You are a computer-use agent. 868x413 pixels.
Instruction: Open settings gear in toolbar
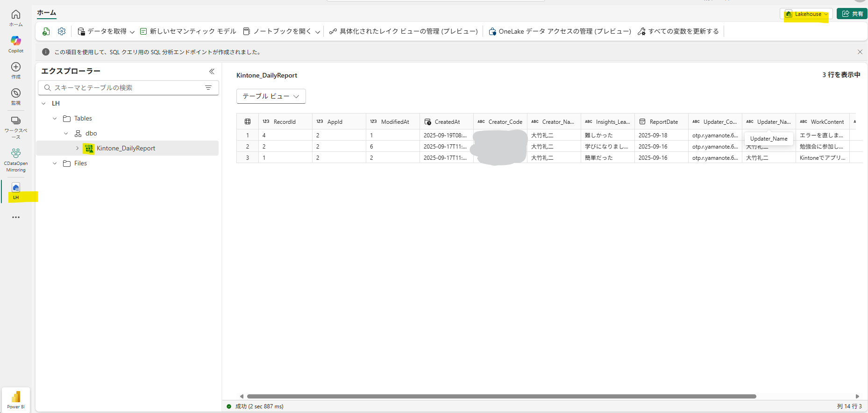click(62, 31)
